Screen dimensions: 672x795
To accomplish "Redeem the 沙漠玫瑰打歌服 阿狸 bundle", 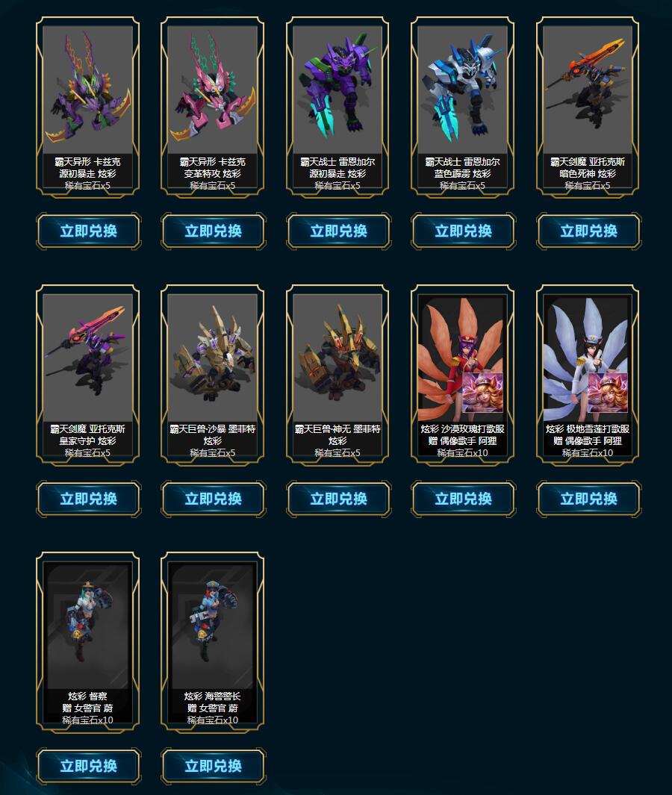I will (x=463, y=499).
